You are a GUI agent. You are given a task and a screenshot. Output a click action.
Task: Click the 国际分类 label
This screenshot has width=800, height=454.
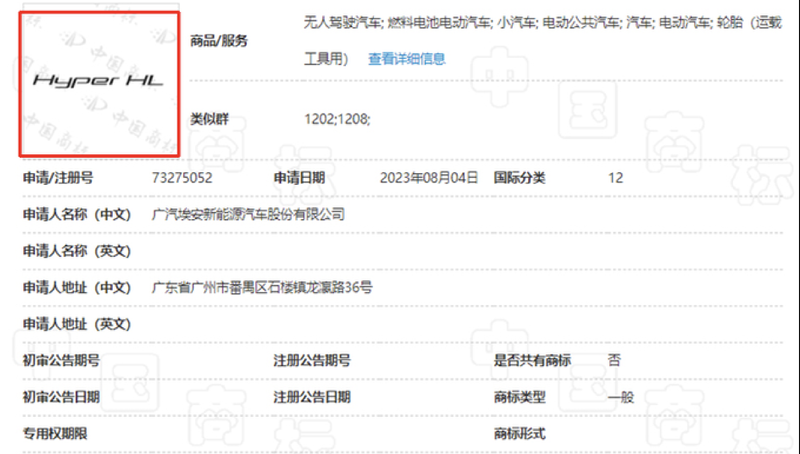pos(519,178)
